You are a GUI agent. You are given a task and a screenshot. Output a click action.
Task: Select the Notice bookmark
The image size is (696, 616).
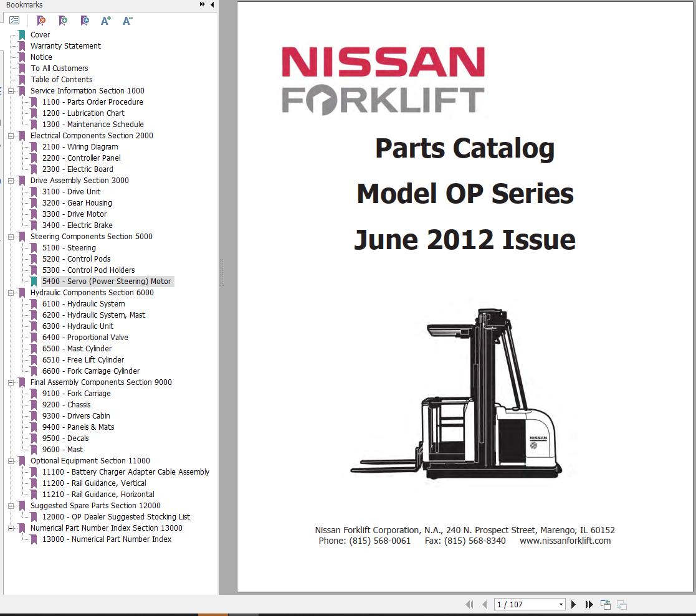(x=41, y=57)
